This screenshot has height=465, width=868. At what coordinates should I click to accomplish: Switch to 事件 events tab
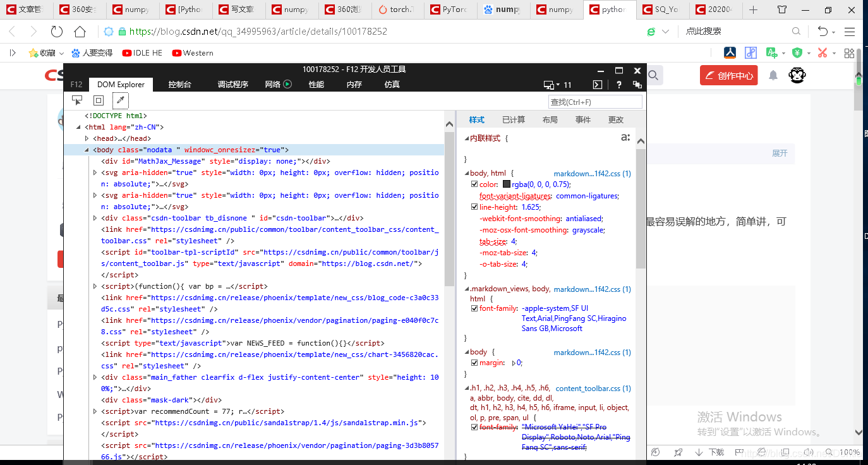(583, 119)
